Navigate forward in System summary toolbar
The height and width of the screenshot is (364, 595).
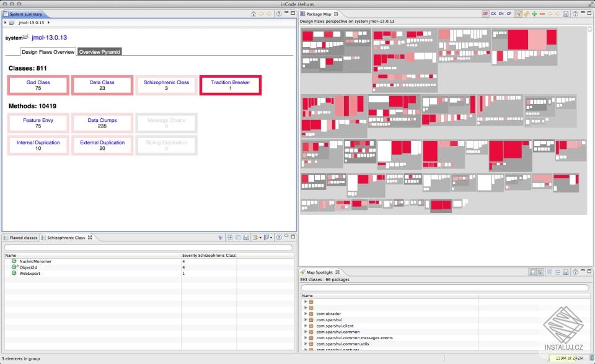(269, 14)
